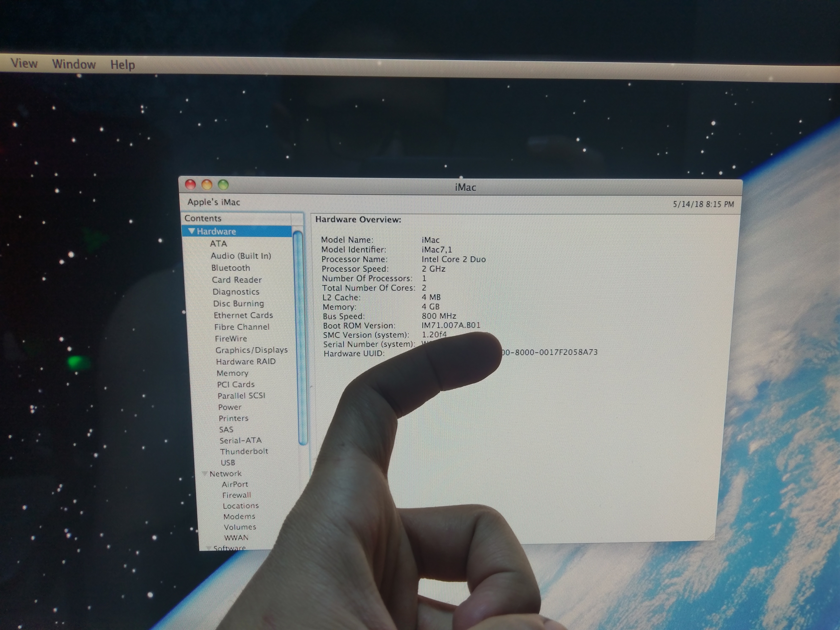Click the IM71.007A.B01 Boot ROM value
Image resolution: width=840 pixels, height=630 pixels.
(451, 325)
